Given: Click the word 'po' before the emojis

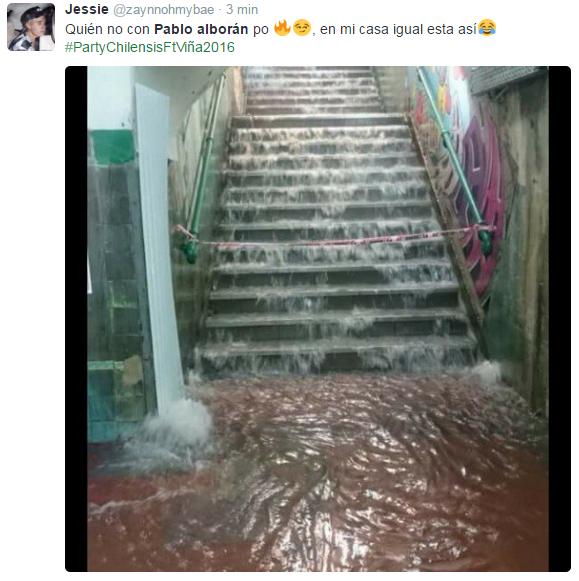Looking at the screenshot, I should point(261,30).
